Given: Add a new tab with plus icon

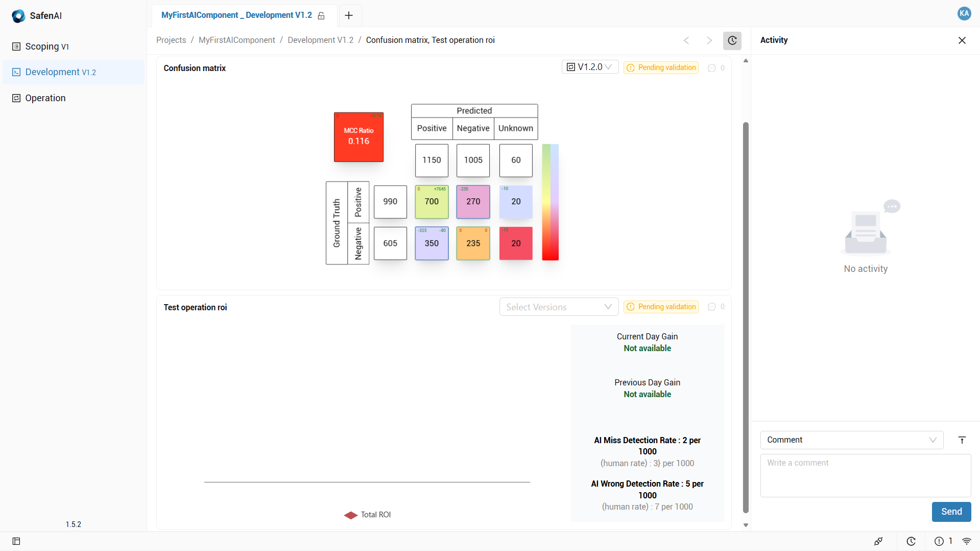Looking at the screenshot, I should pyautogui.click(x=349, y=16).
